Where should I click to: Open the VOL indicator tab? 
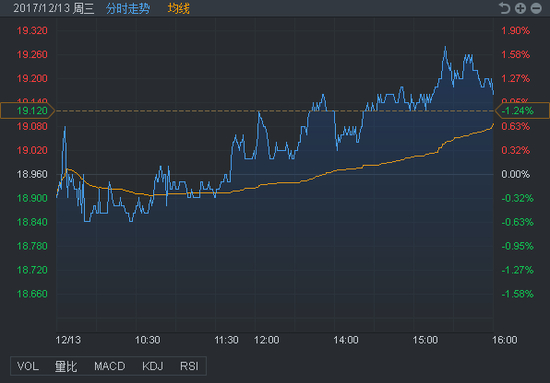point(28,366)
